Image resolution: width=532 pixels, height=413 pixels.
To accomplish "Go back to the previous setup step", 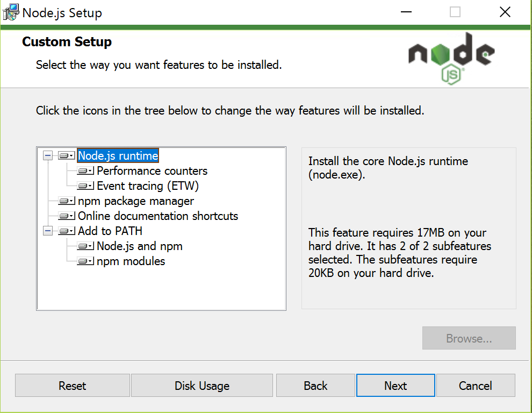I will [x=315, y=385].
